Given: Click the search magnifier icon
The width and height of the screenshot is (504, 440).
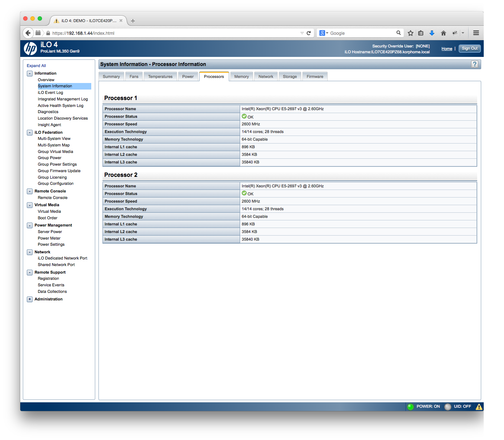Looking at the screenshot, I should coord(399,33).
